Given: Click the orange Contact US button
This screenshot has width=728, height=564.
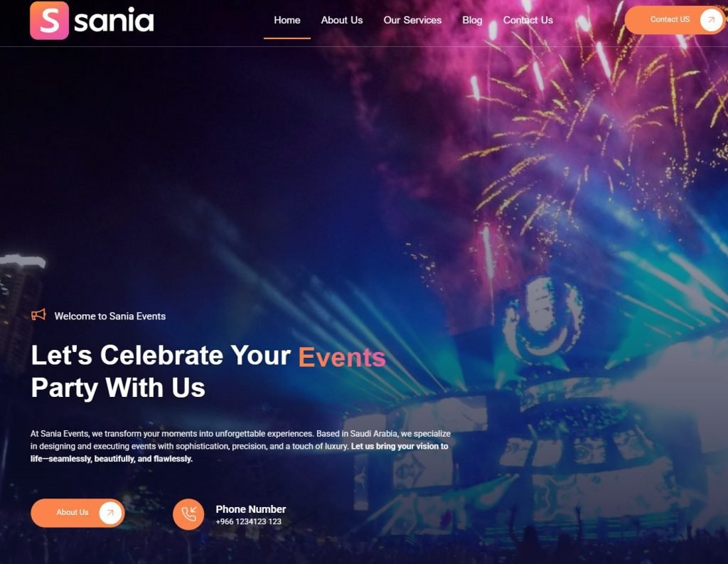Looking at the screenshot, I should (675, 20).
